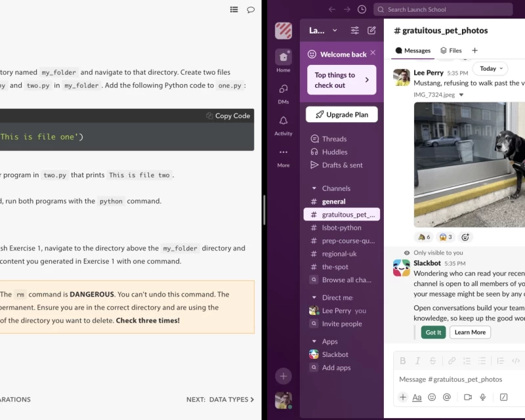The image size is (525, 420).
Task: Toggle italic formatting in message composer
Action: click(418, 360)
